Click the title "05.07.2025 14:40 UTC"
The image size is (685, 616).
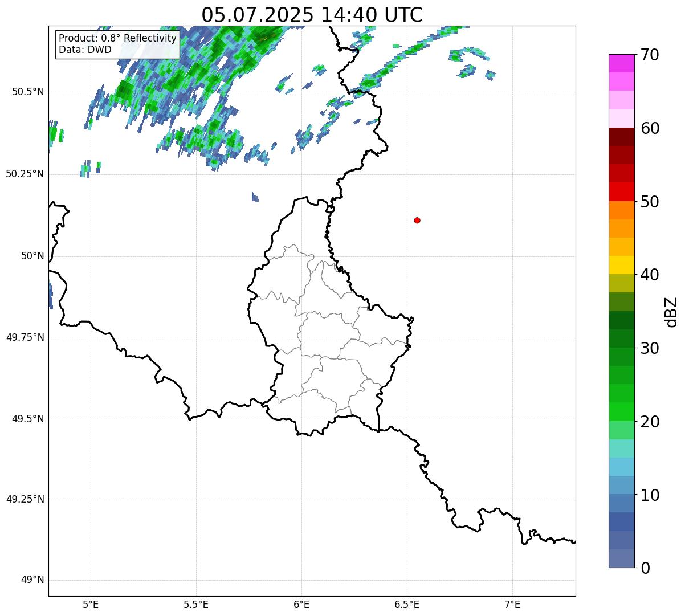click(x=312, y=14)
